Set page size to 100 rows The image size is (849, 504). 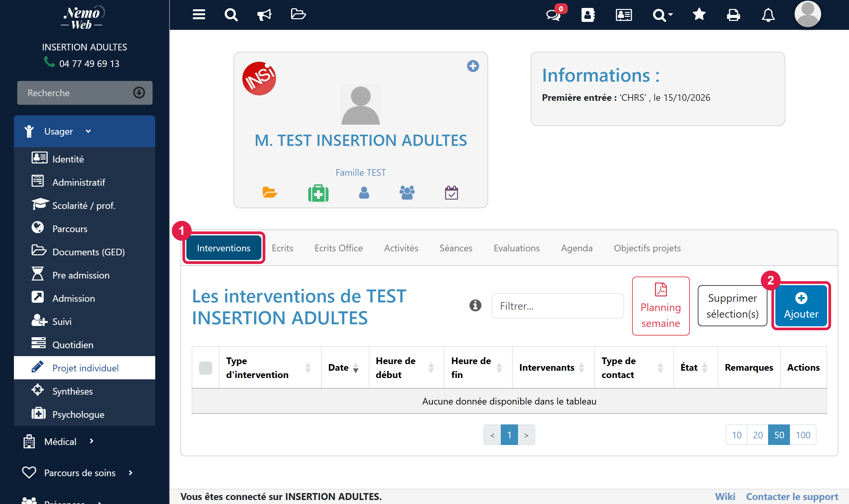click(803, 435)
